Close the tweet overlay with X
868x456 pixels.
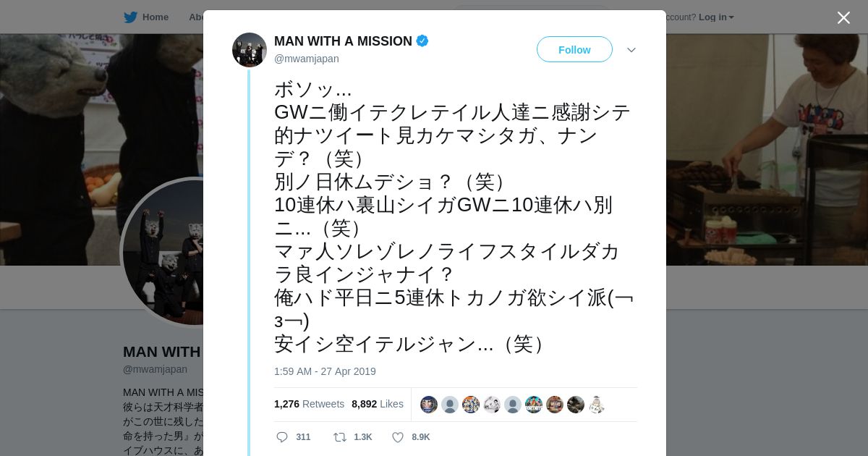point(843,17)
